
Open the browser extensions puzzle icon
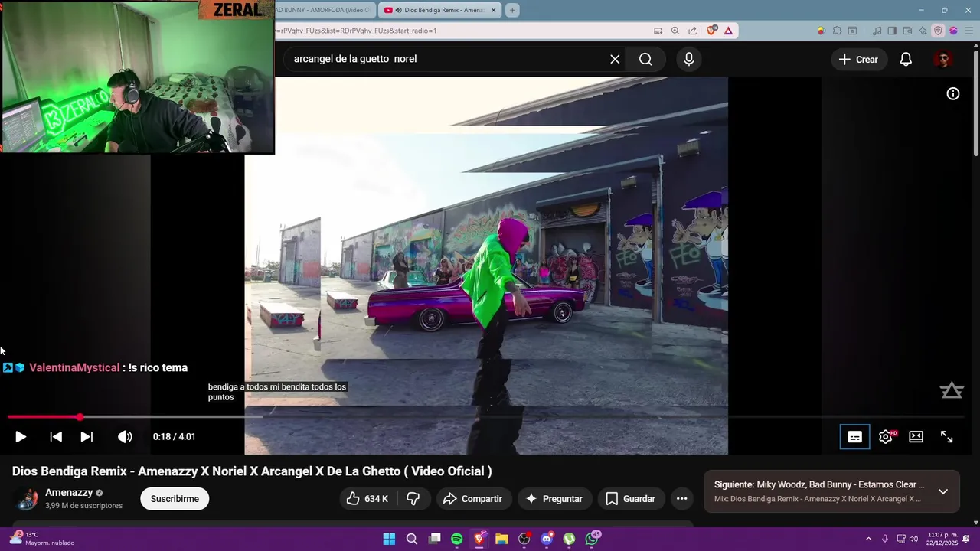click(837, 31)
